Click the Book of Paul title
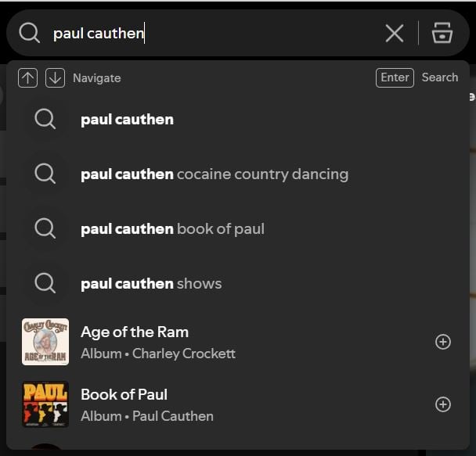This screenshot has width=476, height=456. click(x=124, y=394)
